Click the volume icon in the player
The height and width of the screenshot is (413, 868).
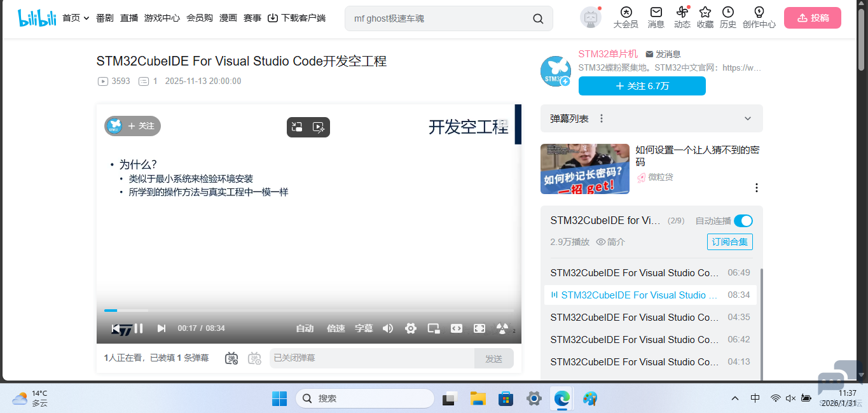click(x=388, y=328)
